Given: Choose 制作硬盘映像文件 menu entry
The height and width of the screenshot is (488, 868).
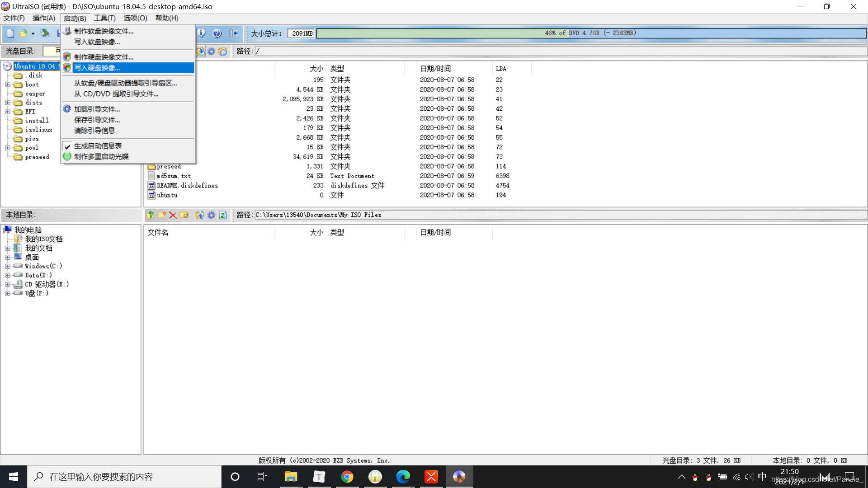Looking at the screenshot, I should (128, 57).
